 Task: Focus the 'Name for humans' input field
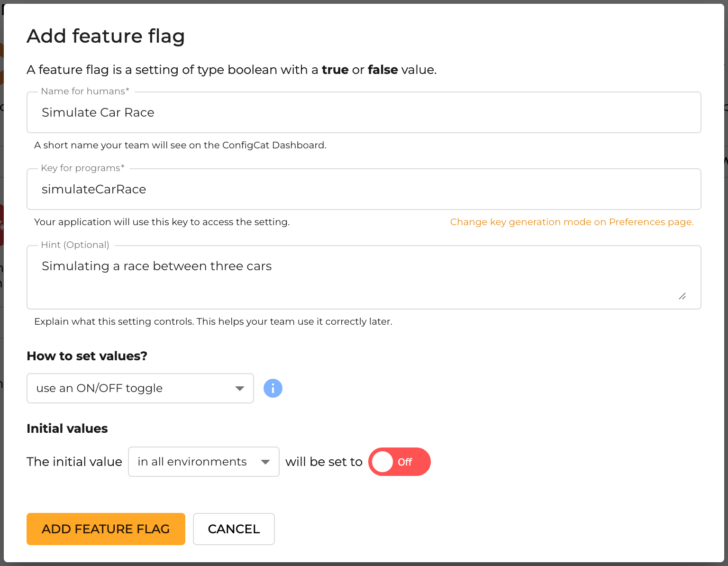click(x=364, y=112)
